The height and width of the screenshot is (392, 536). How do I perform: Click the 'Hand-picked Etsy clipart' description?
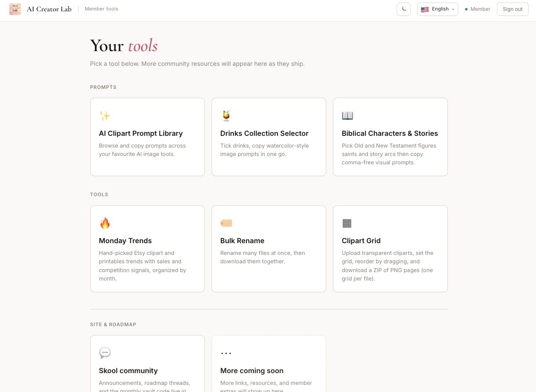(142, 266)
